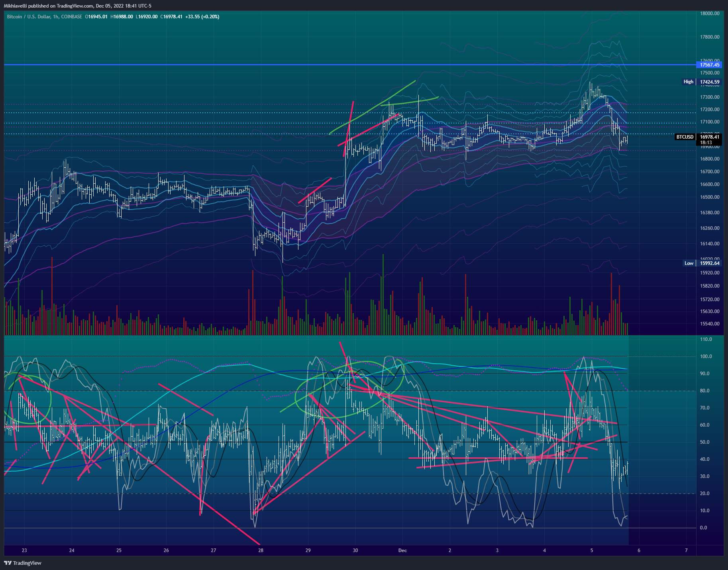Click the TradingView logo at bottom left
This screenshot has height=570, width=728.
point(23,563)
